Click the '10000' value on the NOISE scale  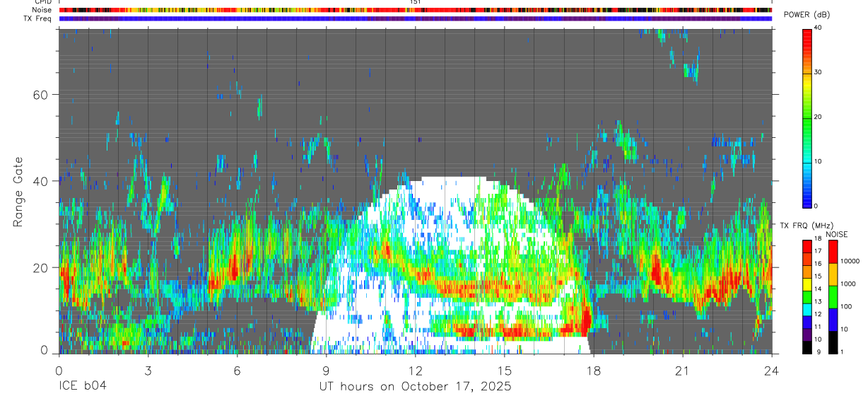849,262
